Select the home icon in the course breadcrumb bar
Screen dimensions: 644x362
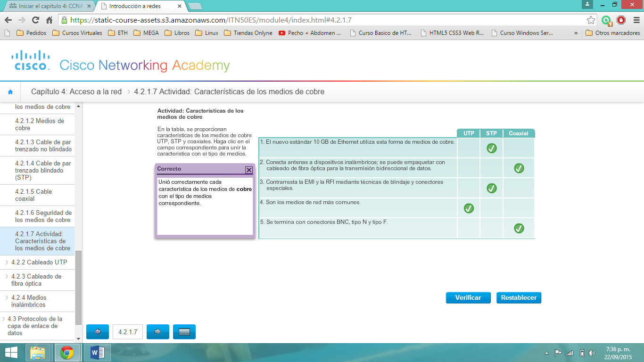10,91
